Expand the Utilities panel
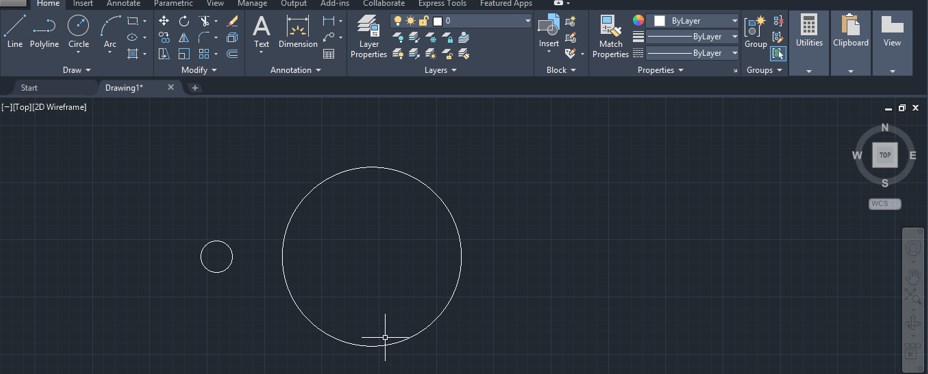The width and height of the screenshot is (928, 374). tap(808, 71)
